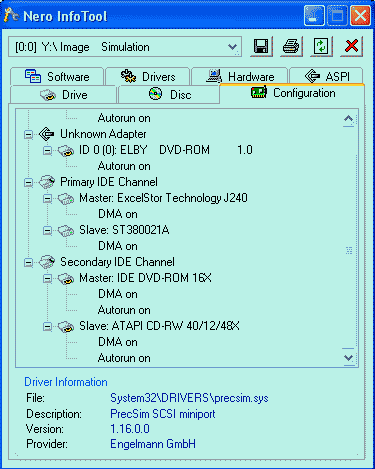Click the Software tab icon
Image resolution: width=375 pixels, height=469 pixels.
click(x=33, y=76)
